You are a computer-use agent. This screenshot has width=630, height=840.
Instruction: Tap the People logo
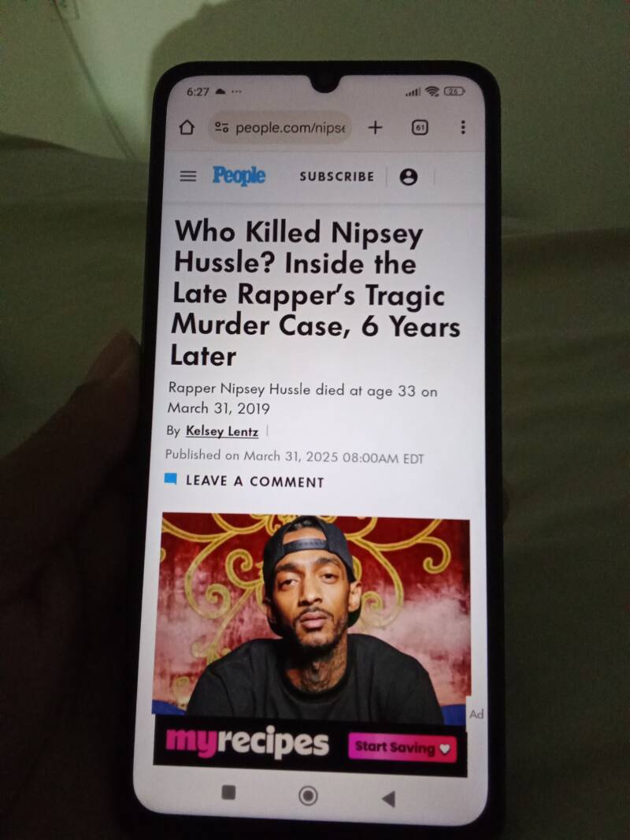tap(239, 175)
